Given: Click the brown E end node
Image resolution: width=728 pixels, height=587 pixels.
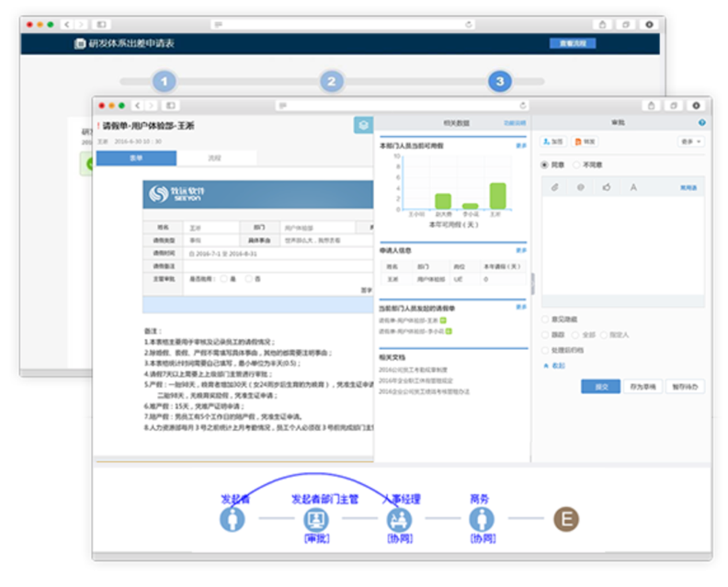Looking at the screenshot, I should pos(565,519).
